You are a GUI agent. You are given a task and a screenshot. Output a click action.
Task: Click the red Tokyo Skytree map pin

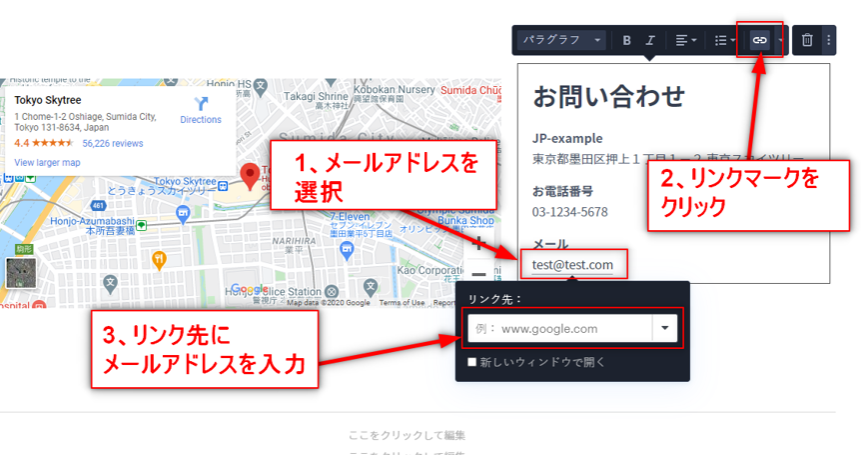pyautogui.click(x=251, y=176)
